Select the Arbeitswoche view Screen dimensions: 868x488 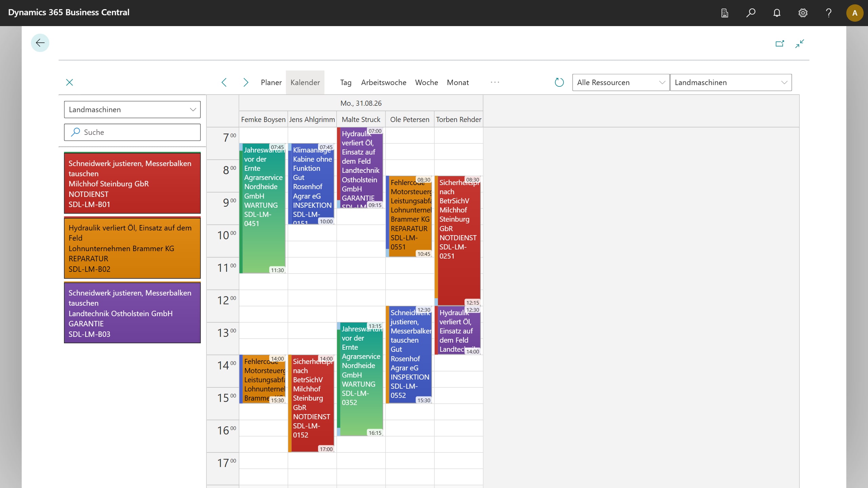click(x=383, y=82)
